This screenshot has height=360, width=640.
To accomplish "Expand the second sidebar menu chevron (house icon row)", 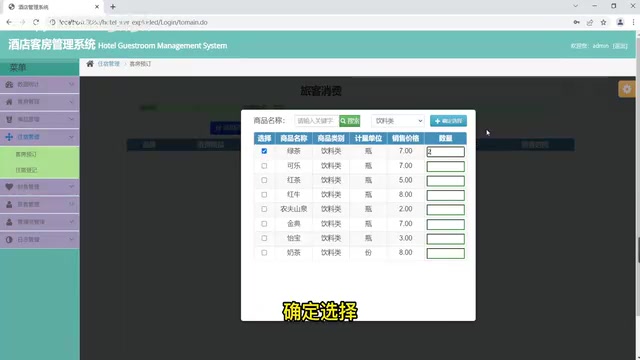I will tap(71, 102).
